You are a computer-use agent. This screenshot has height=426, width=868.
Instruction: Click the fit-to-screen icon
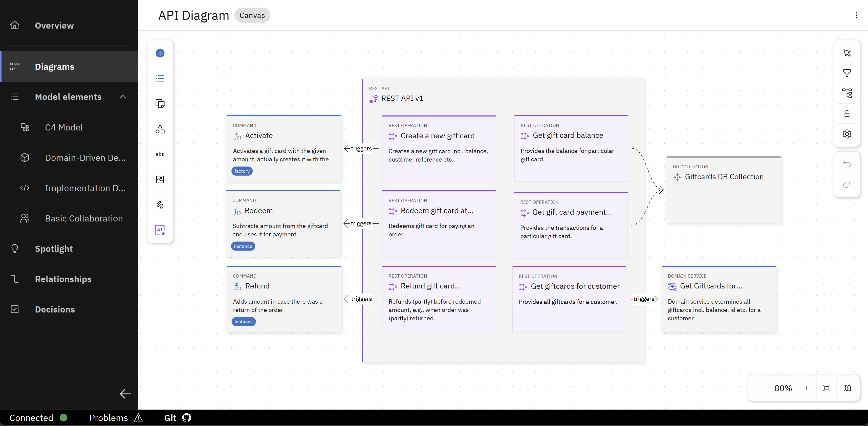pos(827,388)
